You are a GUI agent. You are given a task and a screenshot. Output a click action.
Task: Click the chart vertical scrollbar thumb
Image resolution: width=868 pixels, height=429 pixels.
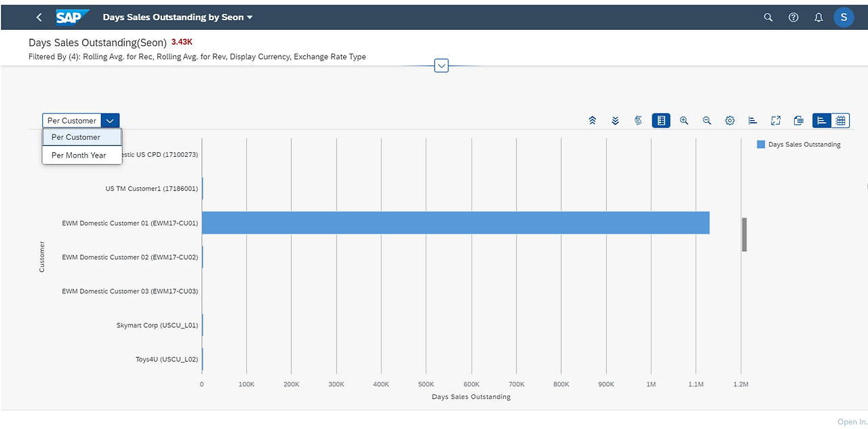[x=744, y=235]
